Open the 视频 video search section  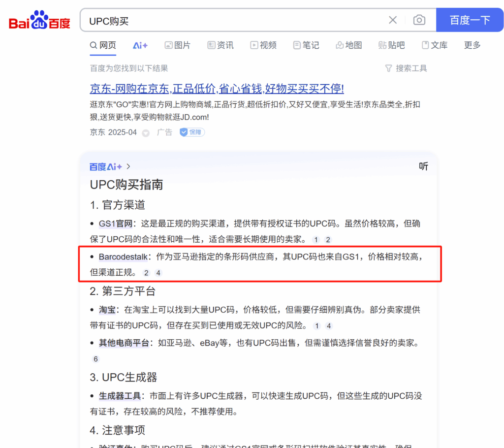(x=263, y=45)
